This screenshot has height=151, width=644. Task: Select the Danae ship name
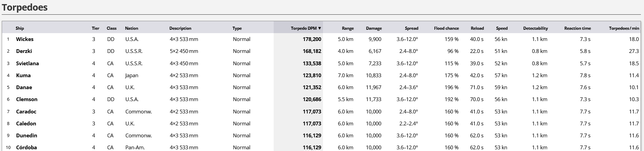[24, 87]
